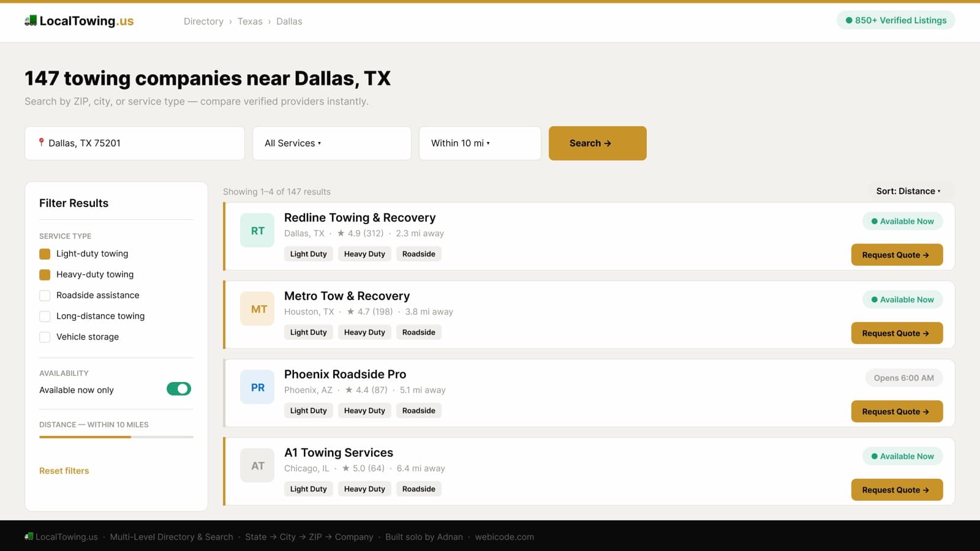Viewport: 980px width, 551px height.
Task: Click Light Duty tag on Metro Tow
Action: tap(309, 332)
